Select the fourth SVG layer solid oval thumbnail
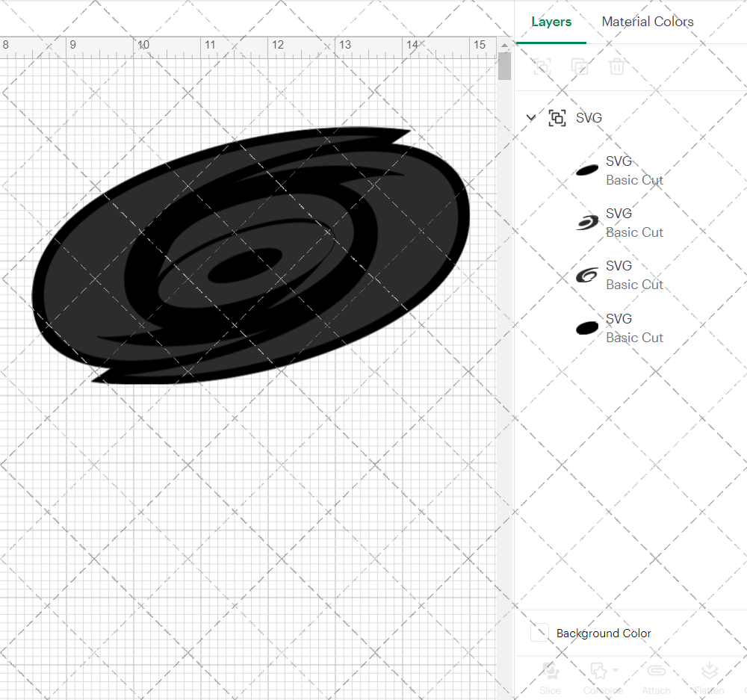 click(x=587, y=328)
